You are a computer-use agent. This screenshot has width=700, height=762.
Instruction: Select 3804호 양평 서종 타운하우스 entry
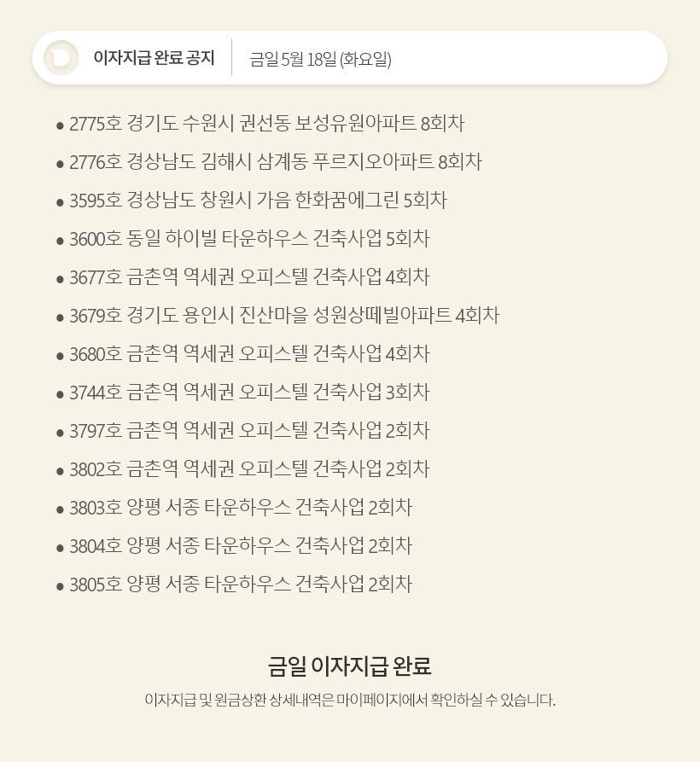coord(241,546)
